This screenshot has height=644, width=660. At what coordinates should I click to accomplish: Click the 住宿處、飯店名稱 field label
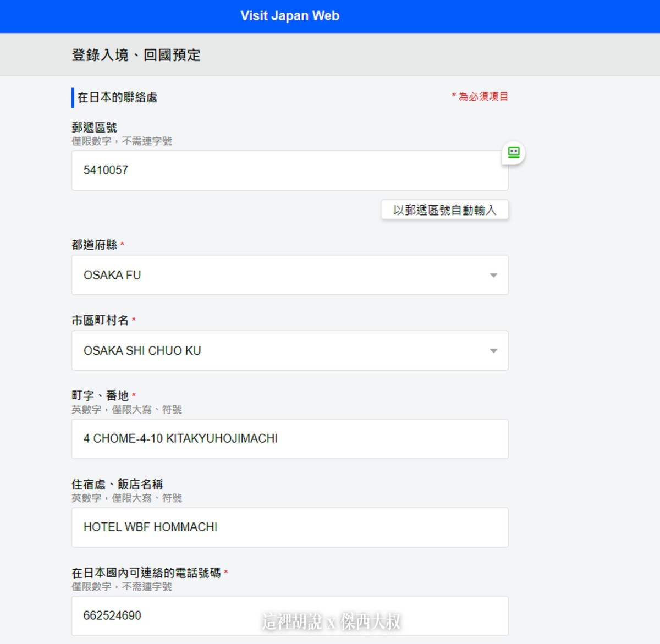(x=117, y=484)
